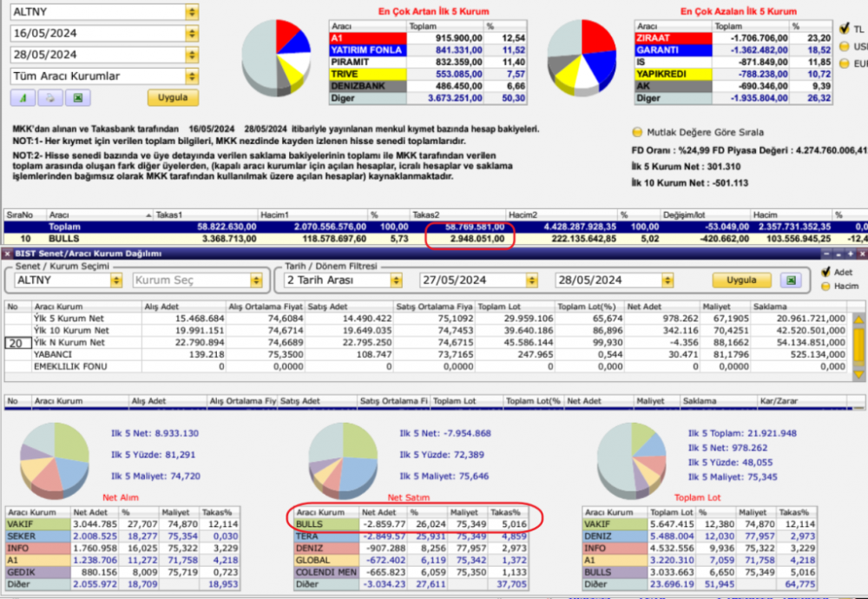Select the red ZIRAAT row in En Çok Azalan
This screenshot has width=868, height=599.
(733, 38)
